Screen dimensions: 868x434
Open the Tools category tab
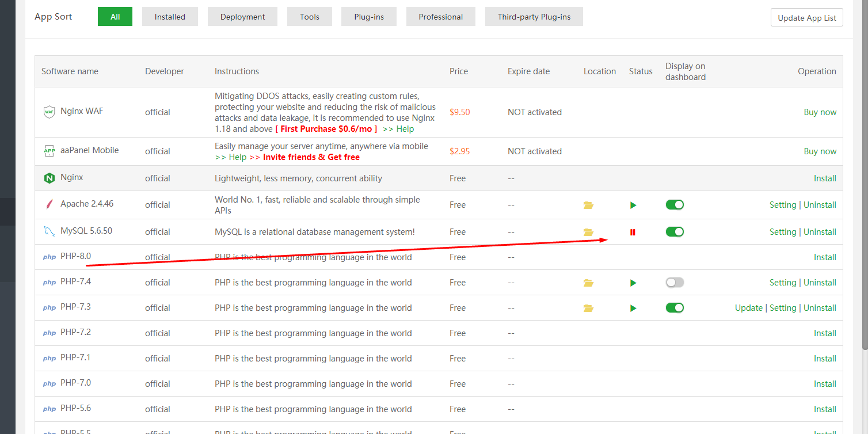pos(309,17)
